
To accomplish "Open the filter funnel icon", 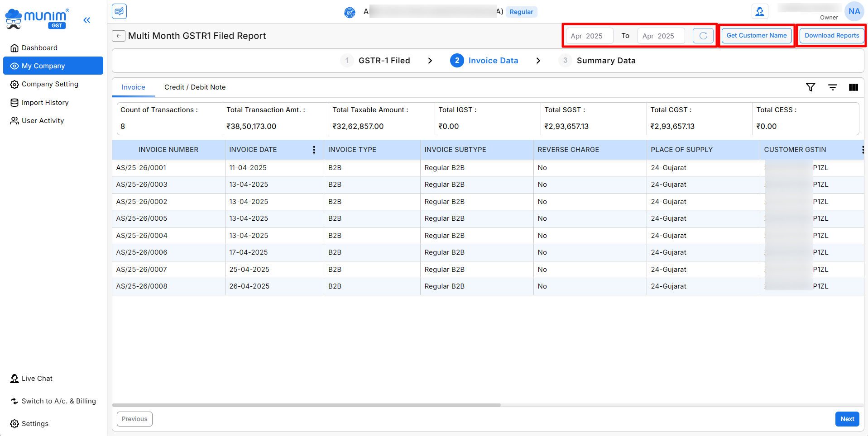I will tap(810, 87).
